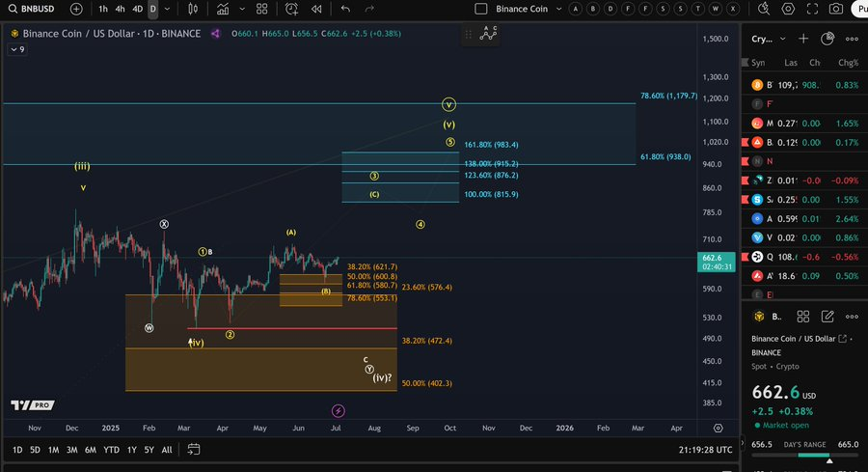Click the circled D shortcut button
Viewport: 868px width, 472px height.
coord(610,9)
